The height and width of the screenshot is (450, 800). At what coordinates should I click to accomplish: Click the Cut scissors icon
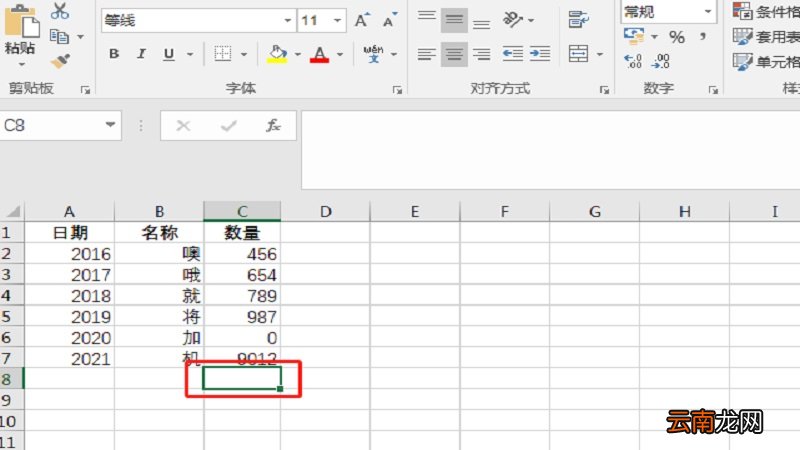(60, 11)
